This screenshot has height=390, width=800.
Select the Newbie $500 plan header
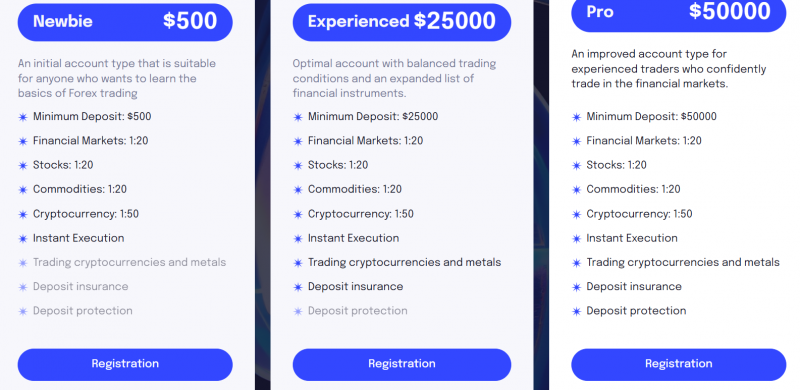coord(125,22)
